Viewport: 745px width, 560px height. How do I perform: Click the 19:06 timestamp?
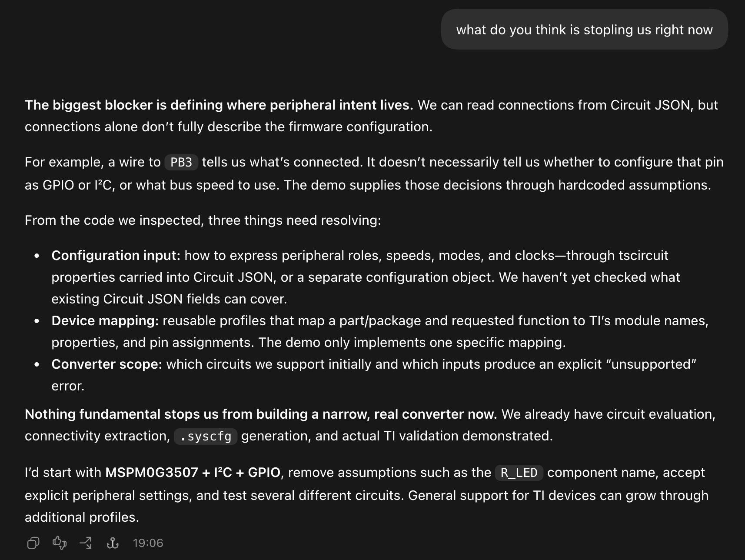point(148,543)
